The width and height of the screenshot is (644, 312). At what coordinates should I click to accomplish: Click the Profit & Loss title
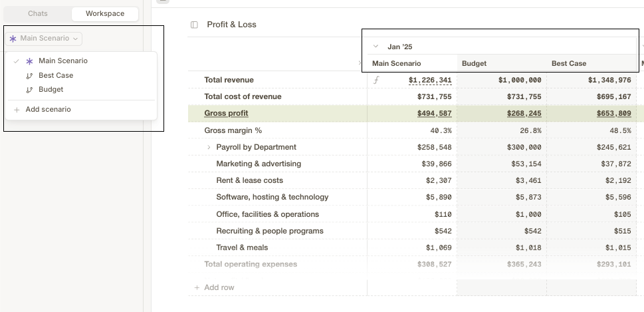coord(232,24)
